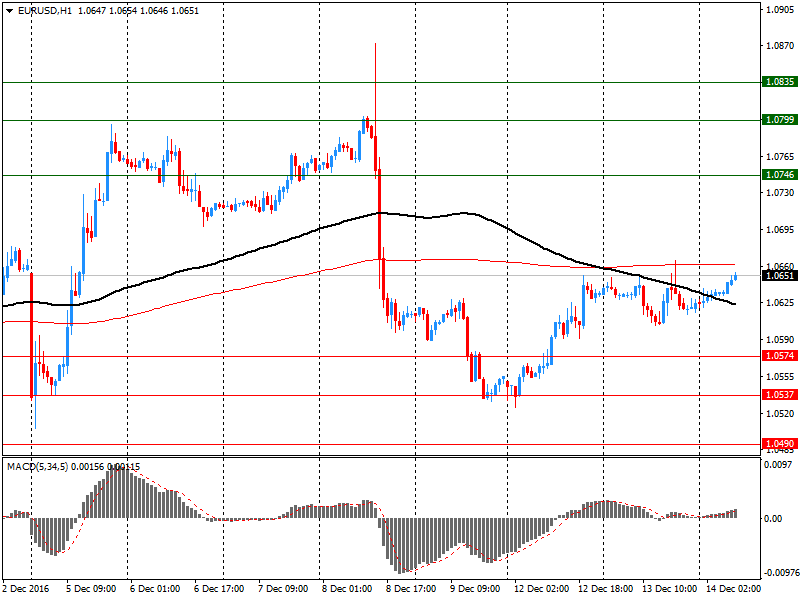Image resolution: width=800 pixels, height=600 pixels.
Task: Click the 1.0695 price scale value
Action: click(780, 230)
